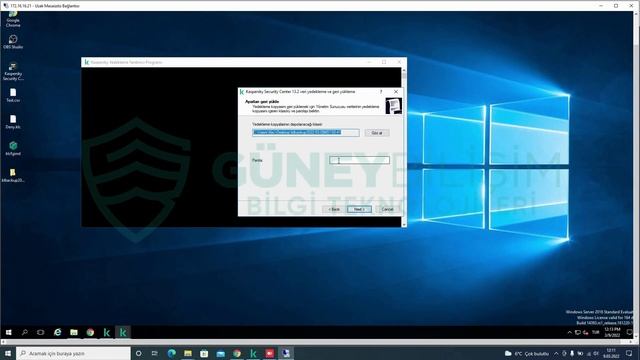
Task: Click the remote taskbar search magnifier
Action: [x=24, y=333]
